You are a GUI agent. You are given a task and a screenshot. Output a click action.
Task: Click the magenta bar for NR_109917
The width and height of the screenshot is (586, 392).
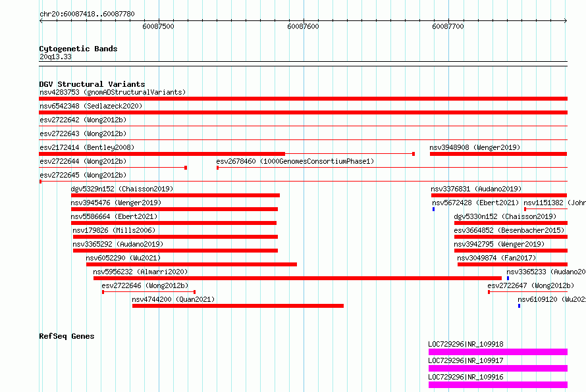click(498, 368)
